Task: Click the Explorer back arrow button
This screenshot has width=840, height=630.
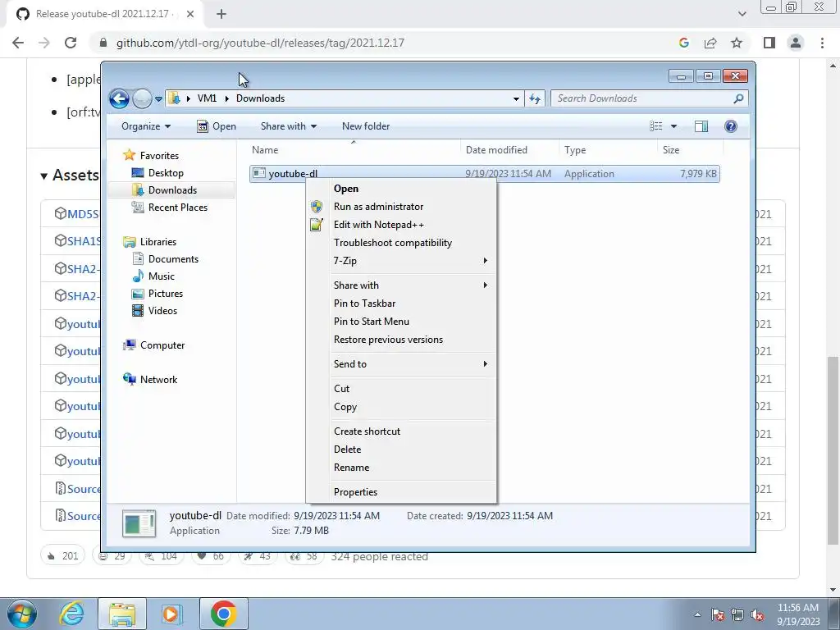Action: coord(119,98)
